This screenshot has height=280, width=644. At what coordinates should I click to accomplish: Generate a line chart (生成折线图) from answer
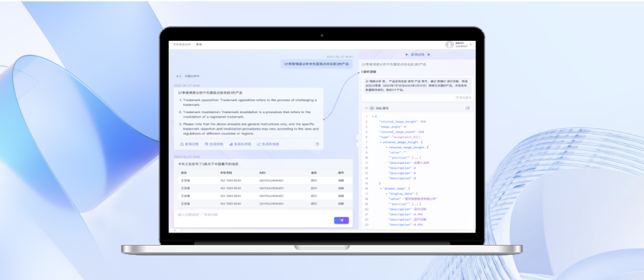pyautogui.click(x=268, y=145)
